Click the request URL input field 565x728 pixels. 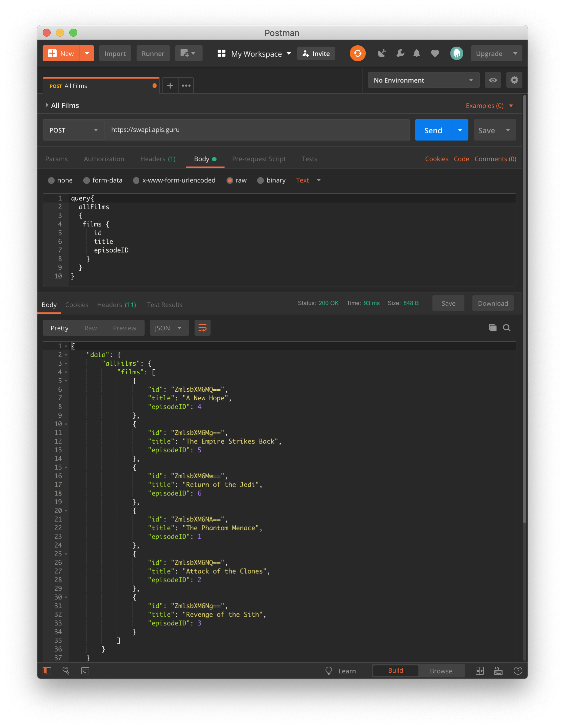(x=257, y=130)
